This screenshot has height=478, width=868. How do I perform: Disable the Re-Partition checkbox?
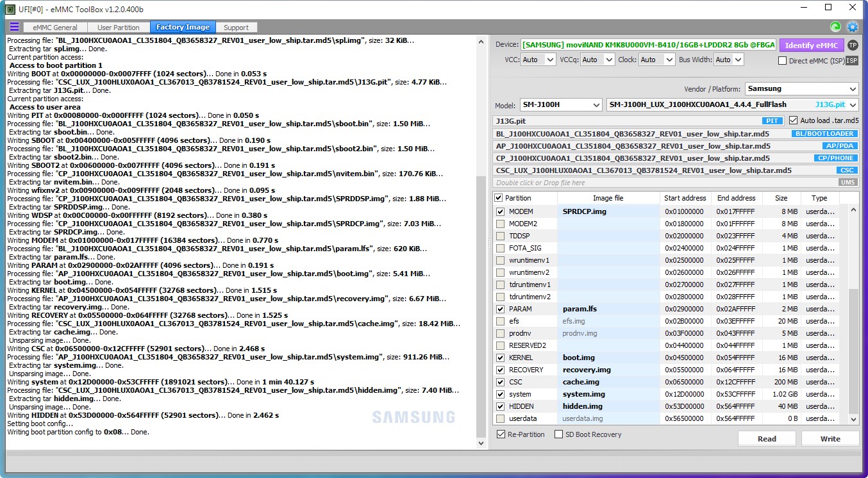click(501, 434)
